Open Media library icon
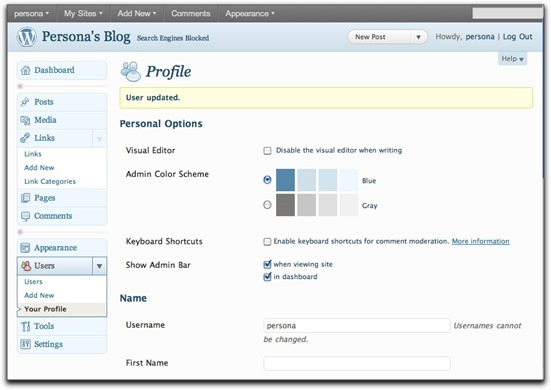The height and width of the screenshot is (390, 551). (25, 120)
